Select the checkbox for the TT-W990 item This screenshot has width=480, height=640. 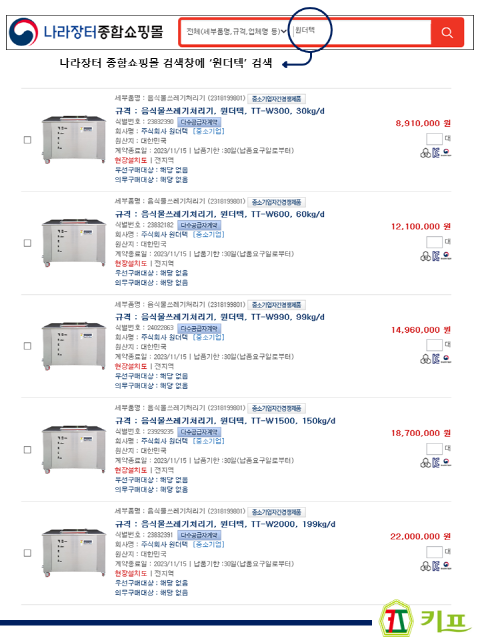[x=27, y=346]
